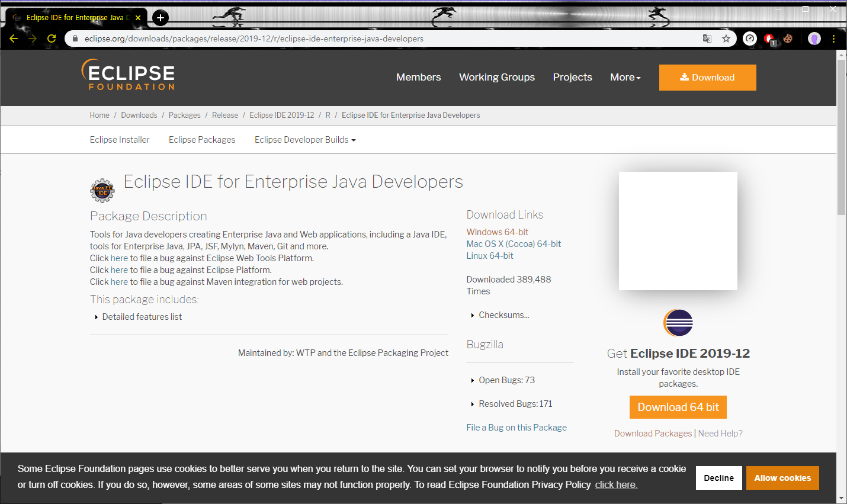Go back using the browser back arrow
The height and width of the screenshot is (504, 847).
click(14, 38)
